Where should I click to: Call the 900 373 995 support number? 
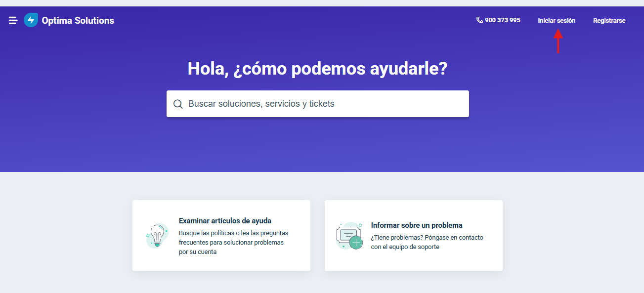pyautogui.click(x=502, y=20)
